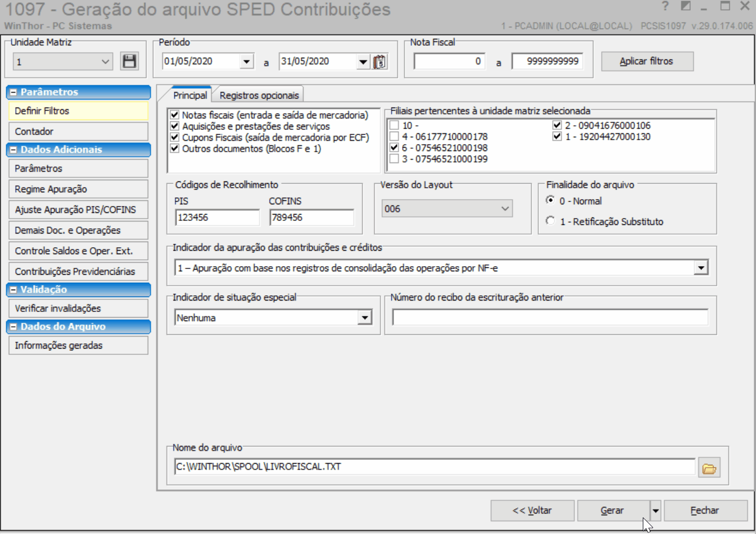Toggle Notas fiscais entrada e saída checkbox
Image resolution: width=756 pixels, height=534 pixels.
pos(175,115)
